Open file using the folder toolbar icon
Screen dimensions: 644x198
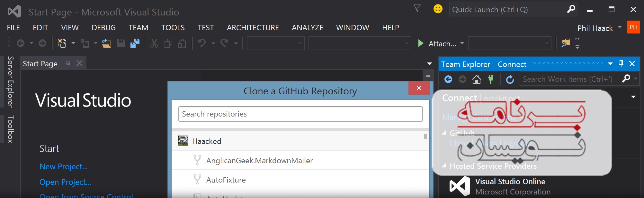(x=107, y=43)
